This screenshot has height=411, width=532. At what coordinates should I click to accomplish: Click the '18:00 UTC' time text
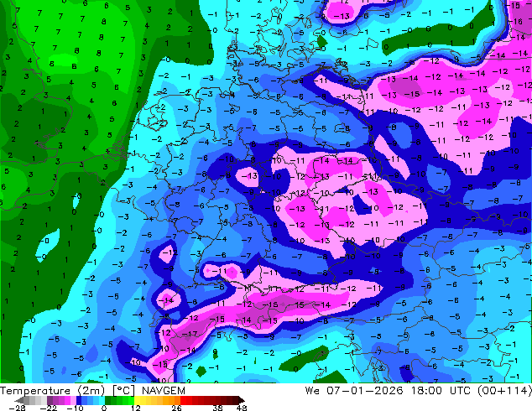point(441,390)
